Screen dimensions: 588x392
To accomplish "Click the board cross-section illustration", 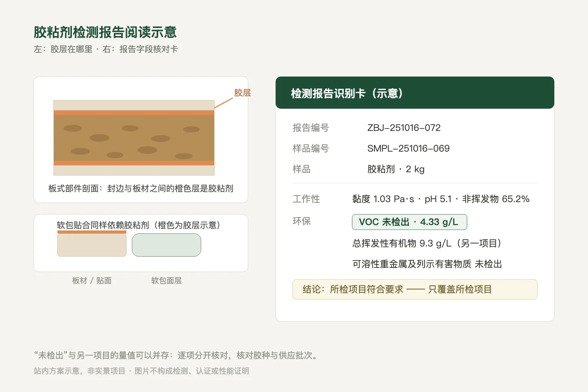I will 134,138.
